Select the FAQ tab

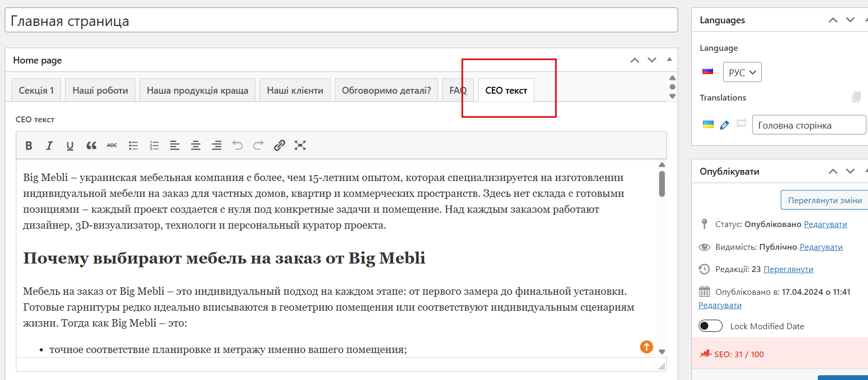pos(458,90)
